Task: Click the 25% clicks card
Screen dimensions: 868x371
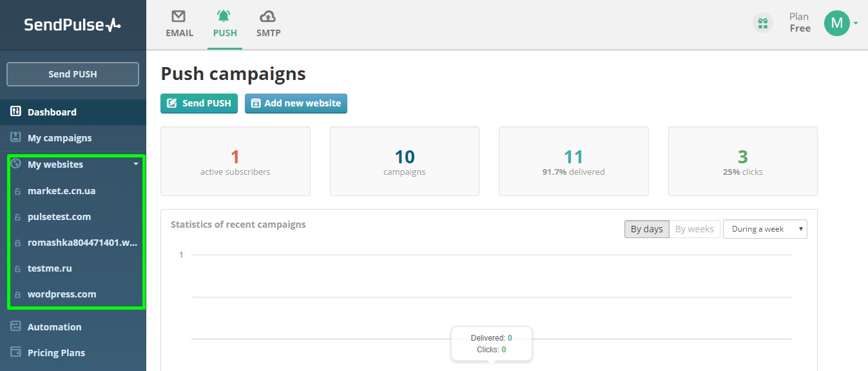Action: (743, 161)
